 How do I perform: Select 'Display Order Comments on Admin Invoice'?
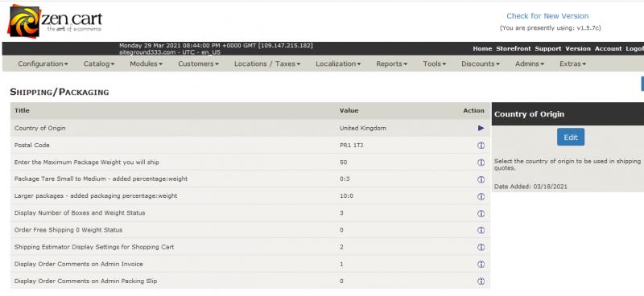coord(79,264)
